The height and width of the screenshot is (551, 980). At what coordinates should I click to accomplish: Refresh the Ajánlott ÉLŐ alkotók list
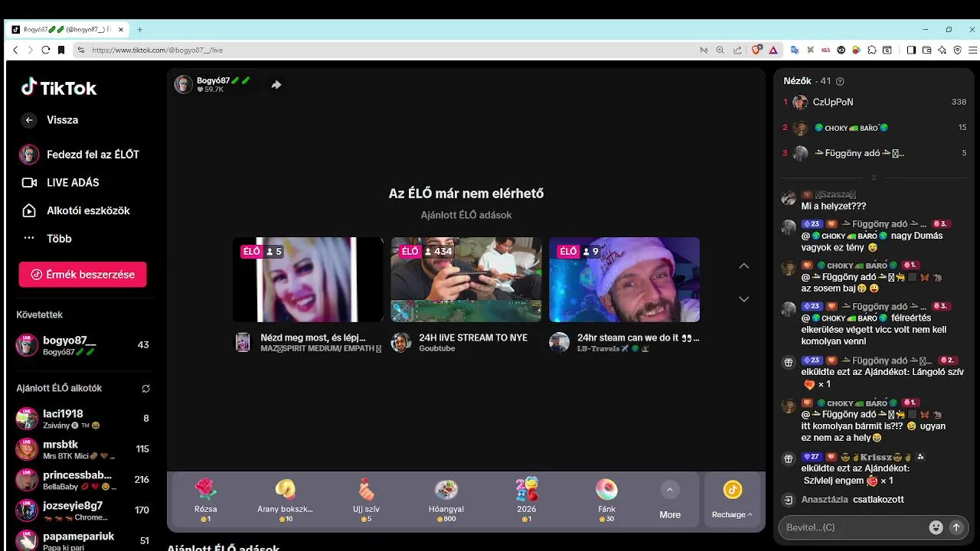145,389
